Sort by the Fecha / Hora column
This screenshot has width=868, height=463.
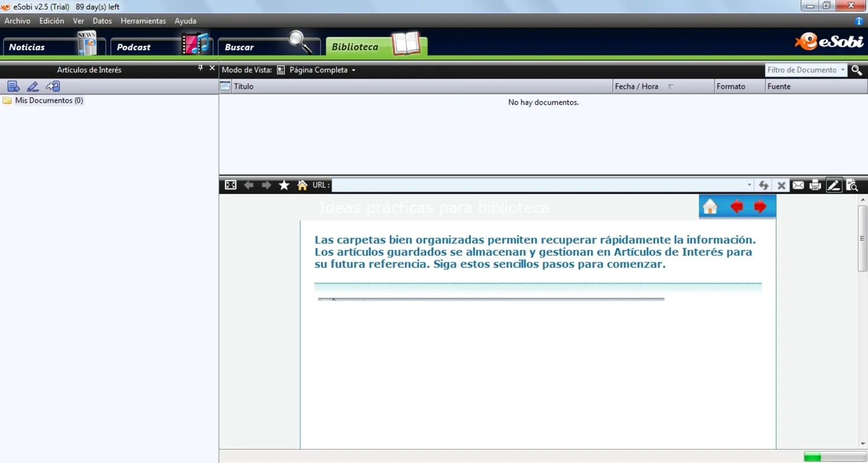click(x=663, y=86)
